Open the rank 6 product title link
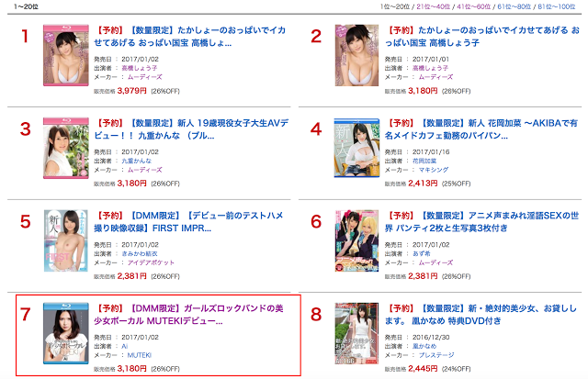Viewport: 588px width, 379px height. coord(481,222)
